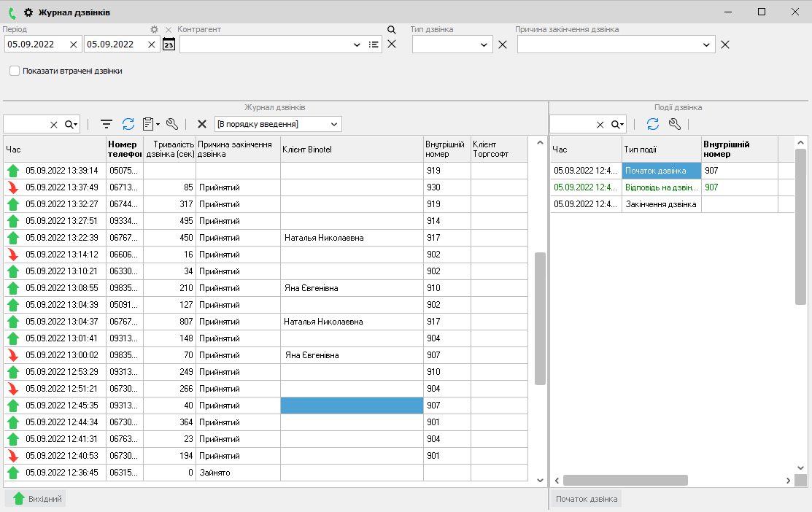Viewport: 812px width, 512px height.
Task: Open the clipboard report icon in journal toolbar
Action: pos(149,124)
